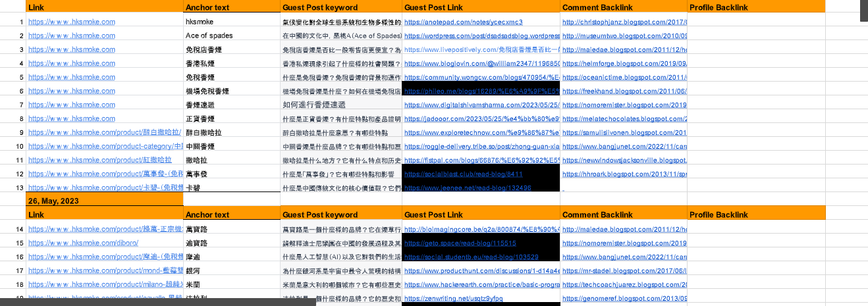Open the fistpal.com guest post link
This screenshot has width=868, height=306.
[x=481, y=160]
